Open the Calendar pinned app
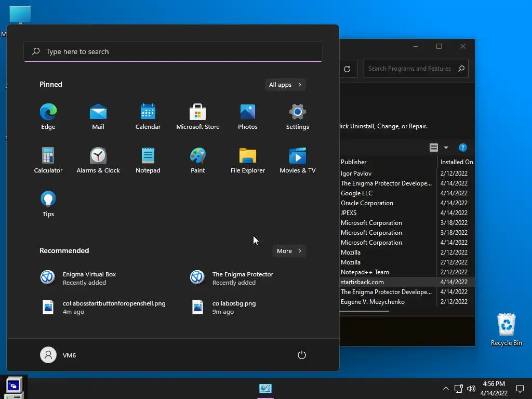Viewport: 532px width, 399px height. (x=148, y=117)
